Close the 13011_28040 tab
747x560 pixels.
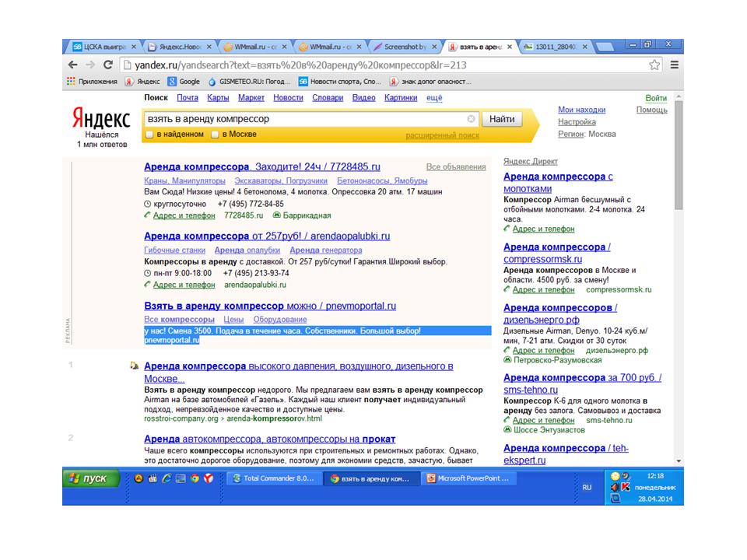584,47
